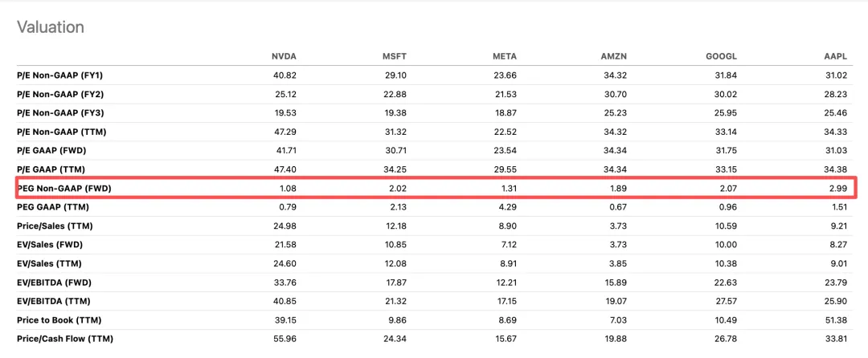Open the GOOGL column header
Viewport: 868px width, 358px height.
720,57
